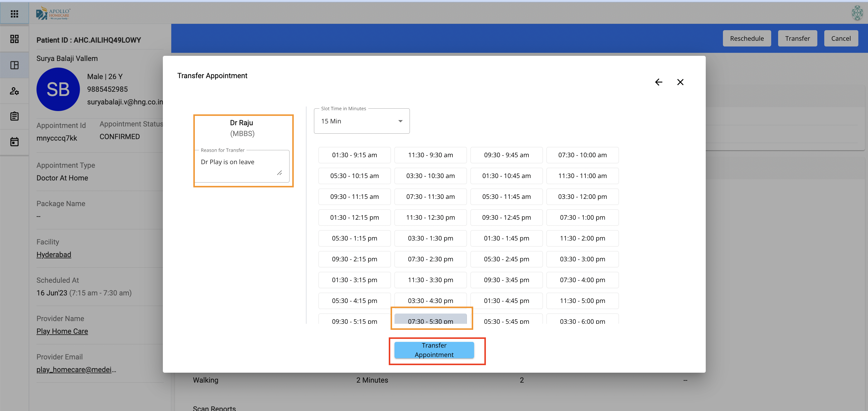Screen dimensions: 868x411
Task: Open the apps grid menu icon
Action: pyautogui.click(x=14, y=14)
